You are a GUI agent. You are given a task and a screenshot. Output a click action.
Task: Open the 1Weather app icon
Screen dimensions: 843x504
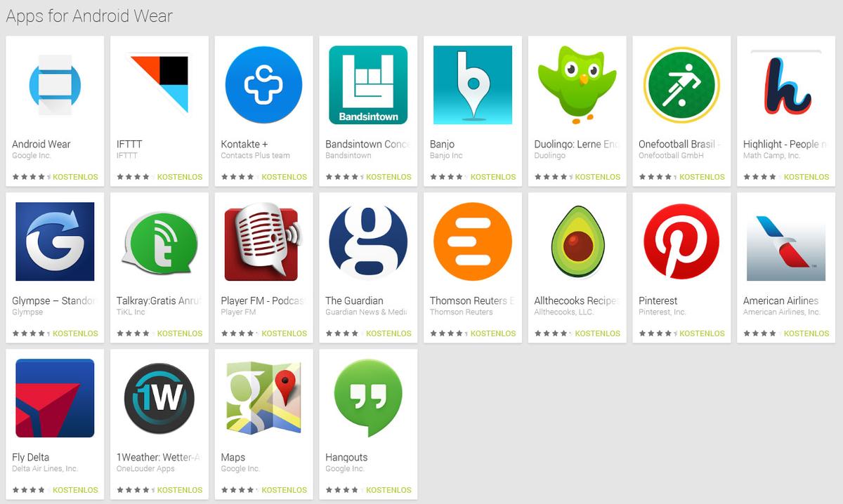159,398
